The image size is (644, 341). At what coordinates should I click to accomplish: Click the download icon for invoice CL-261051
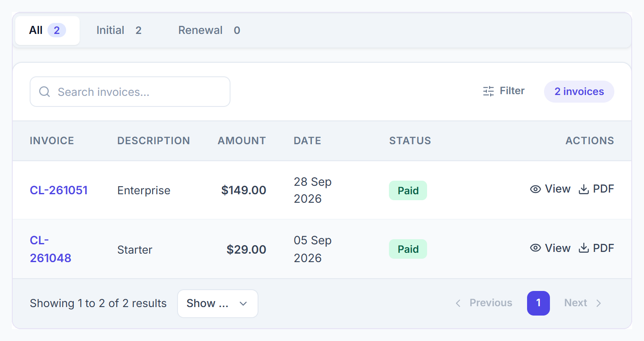pos(584,189)
